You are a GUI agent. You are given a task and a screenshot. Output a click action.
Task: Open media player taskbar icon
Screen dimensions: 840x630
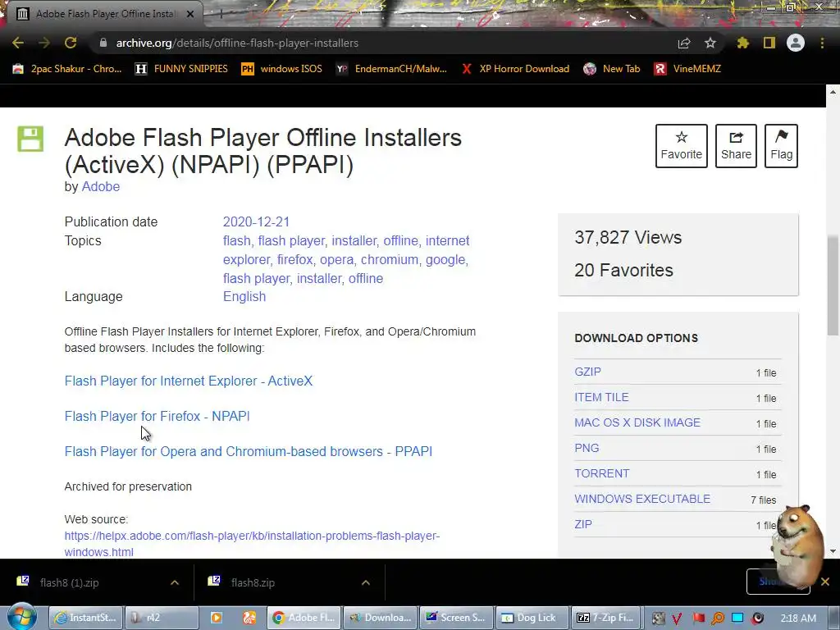217,618
